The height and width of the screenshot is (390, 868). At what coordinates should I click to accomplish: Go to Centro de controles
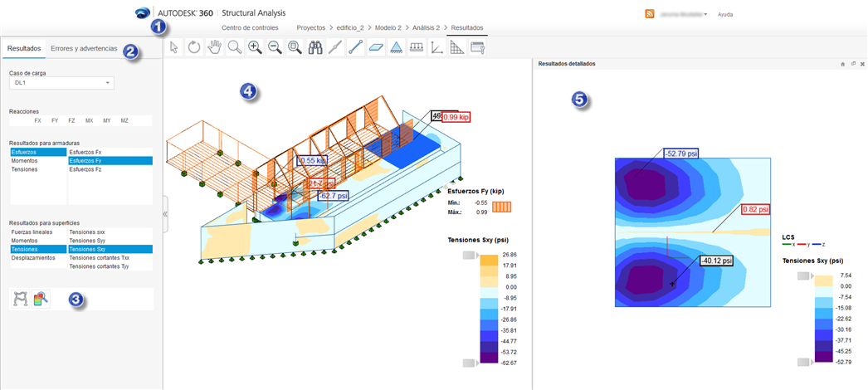click(250, 28)
